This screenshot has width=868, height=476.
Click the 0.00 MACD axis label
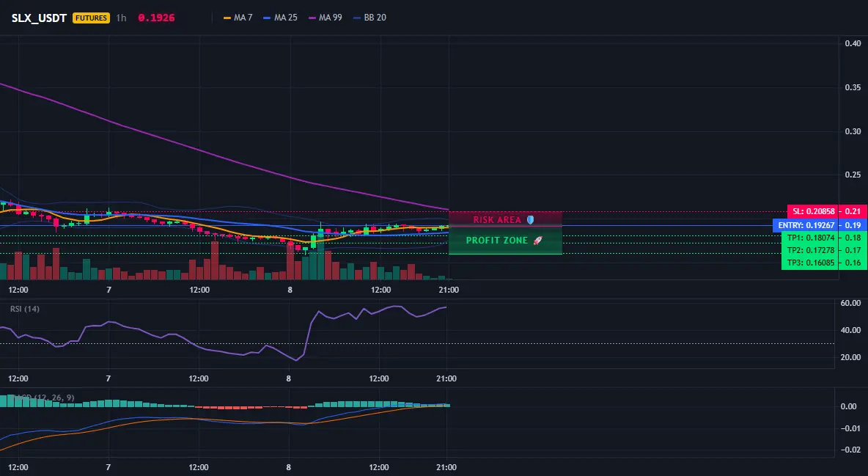849,407
